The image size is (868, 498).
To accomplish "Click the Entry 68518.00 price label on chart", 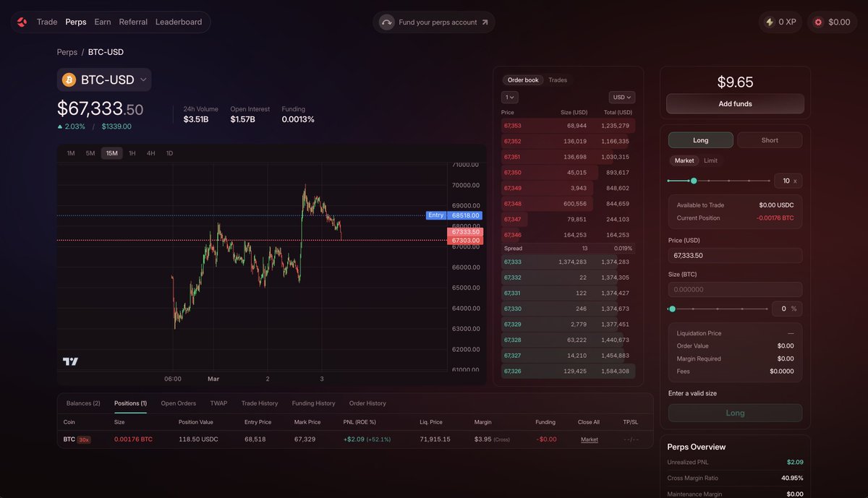I will pos(454,215).
